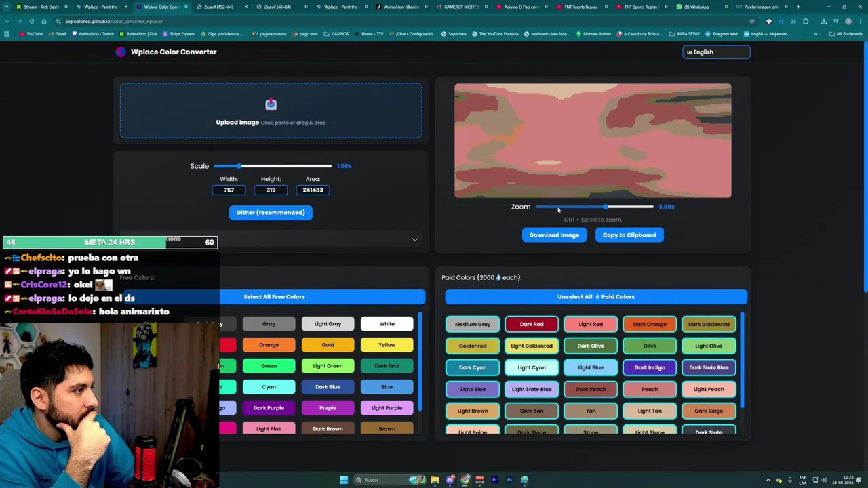Screen dimensions: 868x488
Task: Click the Upload Image drop zone text
Action: click(237, 123)
